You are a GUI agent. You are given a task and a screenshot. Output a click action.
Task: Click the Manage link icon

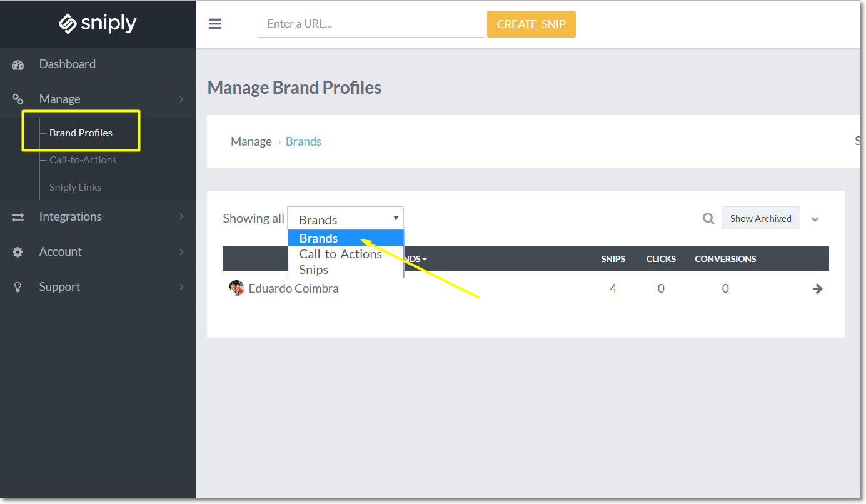18,99
